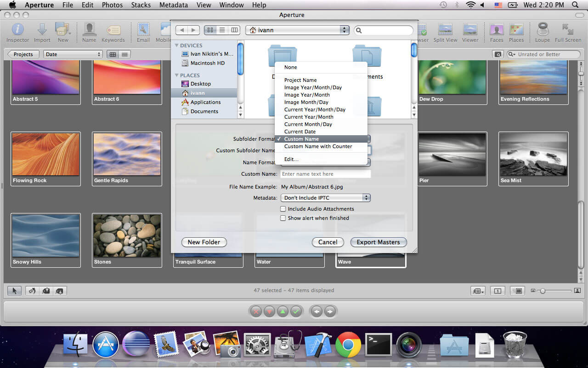Viewport: 588px width, 368px height.
Task: Enter Full Screen mode icon
Action: (568, 30)
